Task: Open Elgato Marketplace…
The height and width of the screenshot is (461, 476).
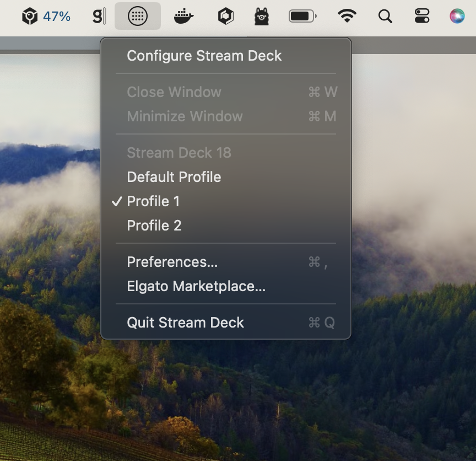Action: [226, 286]
